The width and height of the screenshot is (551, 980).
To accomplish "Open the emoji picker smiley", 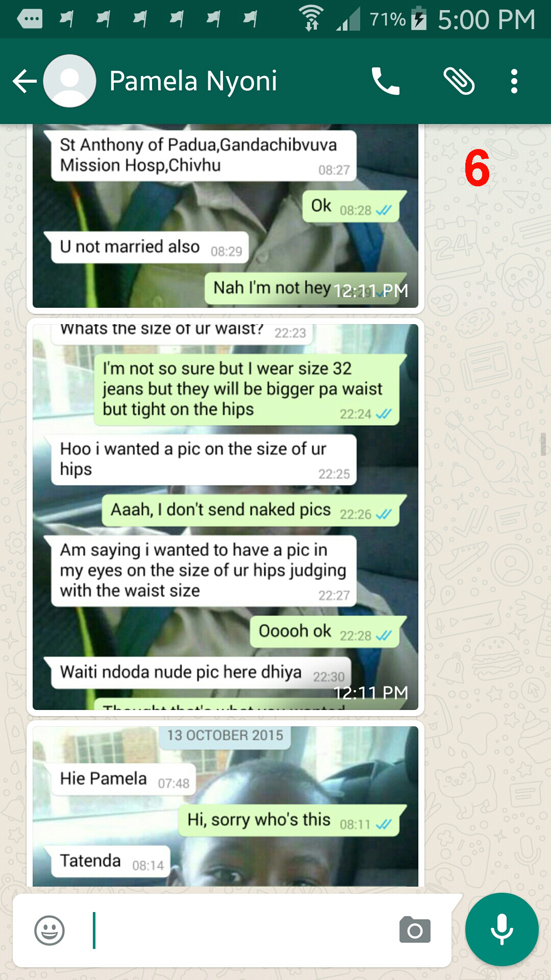I will pos(49,930).
